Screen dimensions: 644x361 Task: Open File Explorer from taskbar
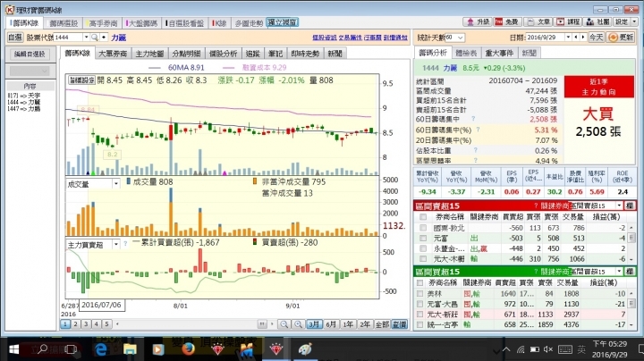coord(130,349)
